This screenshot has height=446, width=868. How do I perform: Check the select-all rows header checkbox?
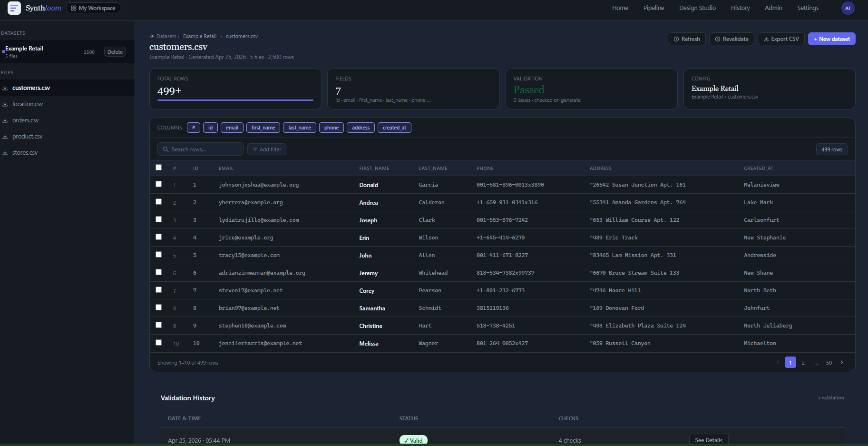(x=159, y=168)
